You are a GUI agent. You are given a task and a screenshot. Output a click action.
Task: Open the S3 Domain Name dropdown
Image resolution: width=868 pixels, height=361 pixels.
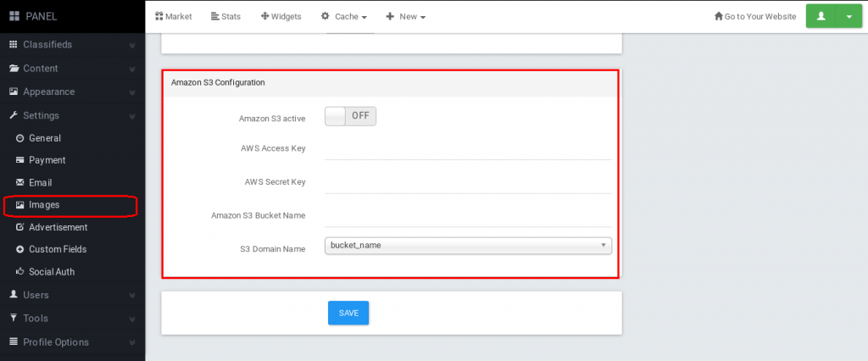pos(468,245)
